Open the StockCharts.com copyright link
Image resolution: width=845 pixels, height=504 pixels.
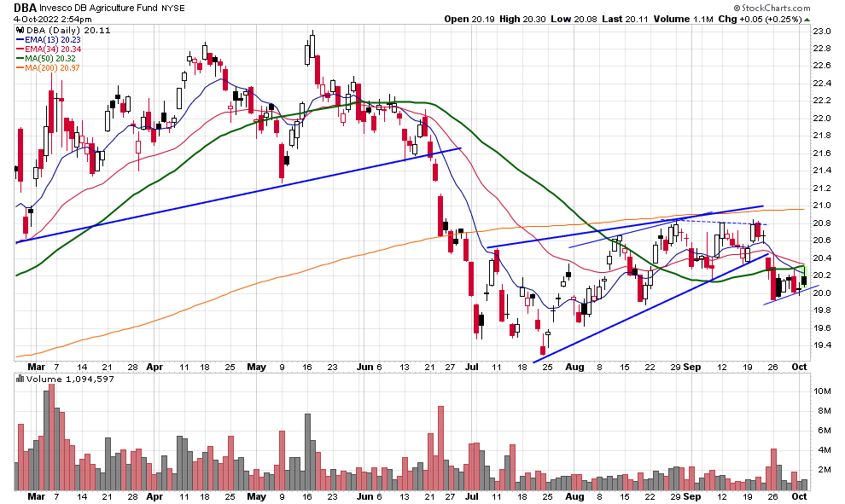click(x=772, y=8)
